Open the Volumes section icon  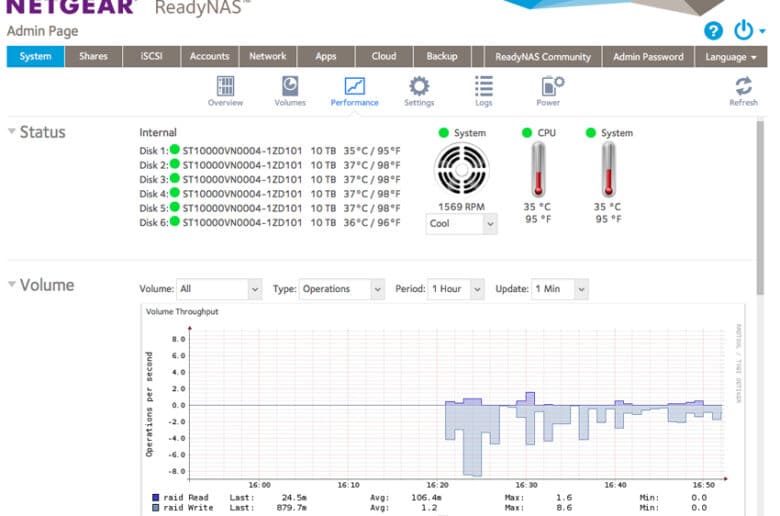(290, 86)
